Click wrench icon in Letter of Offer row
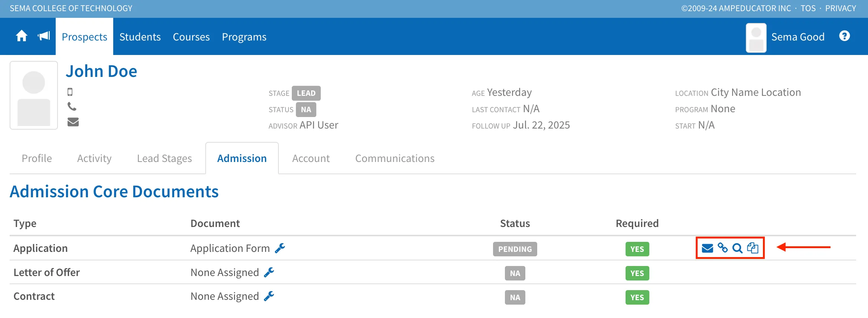The image size is (868, 318). [269, 272]
